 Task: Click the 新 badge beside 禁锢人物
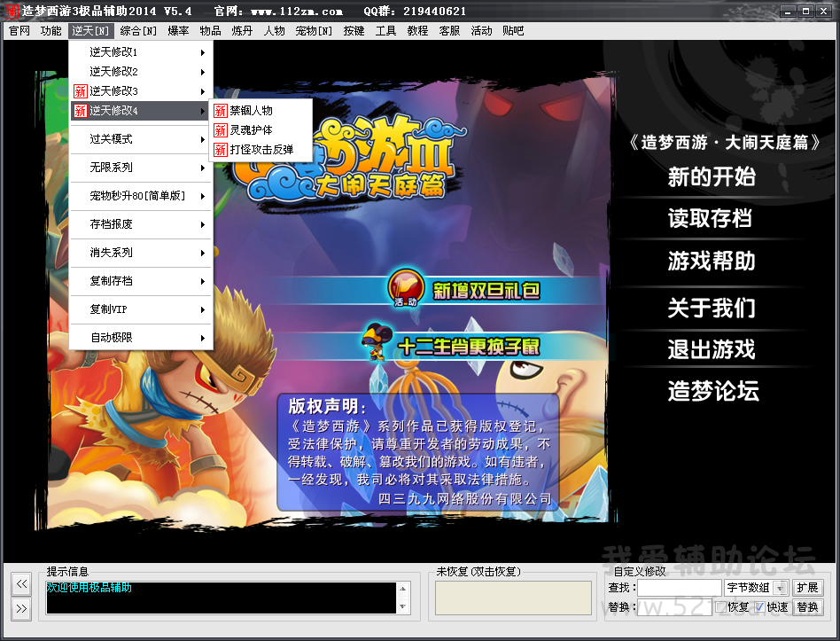pyautogui.click(x=221, y=111)
